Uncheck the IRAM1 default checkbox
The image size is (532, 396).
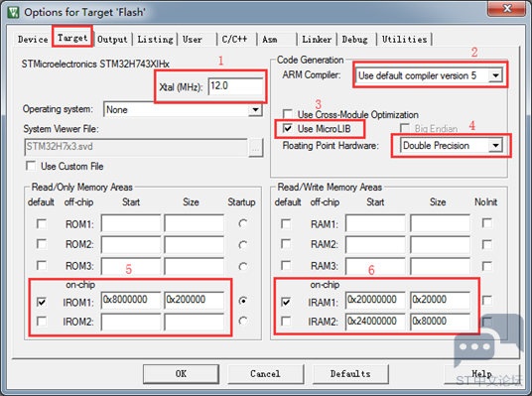pyautogui.click(x=286, y=302)
